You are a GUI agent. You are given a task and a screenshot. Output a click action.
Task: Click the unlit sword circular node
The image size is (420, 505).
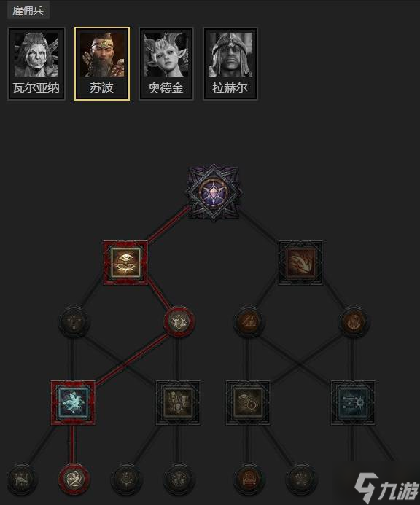(x=74, y=322)
